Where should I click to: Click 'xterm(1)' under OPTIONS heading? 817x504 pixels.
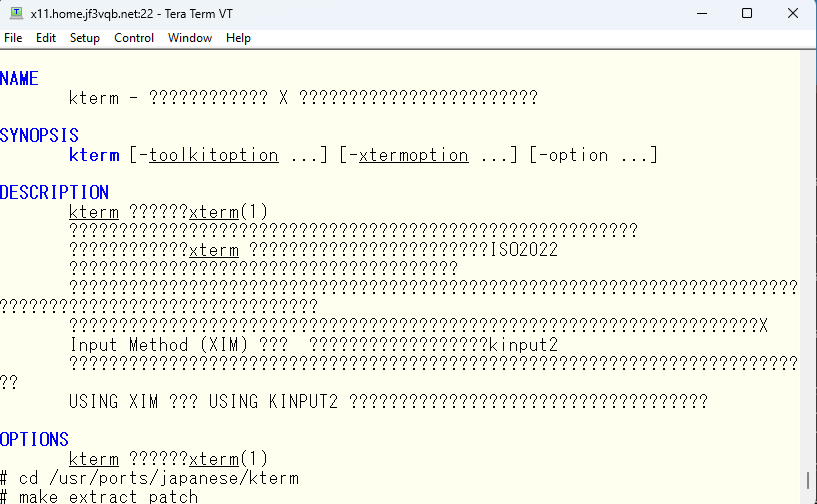[228, 459]
